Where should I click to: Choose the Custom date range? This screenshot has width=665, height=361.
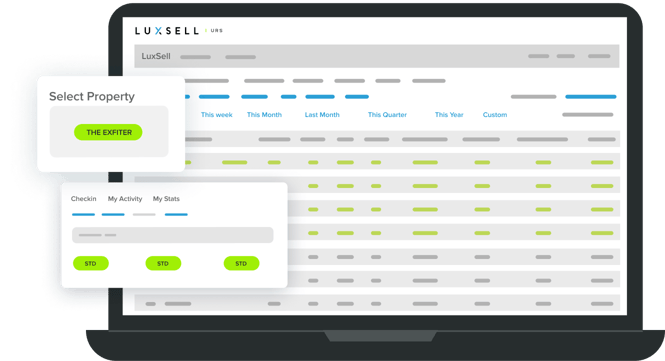coord(495,115)
